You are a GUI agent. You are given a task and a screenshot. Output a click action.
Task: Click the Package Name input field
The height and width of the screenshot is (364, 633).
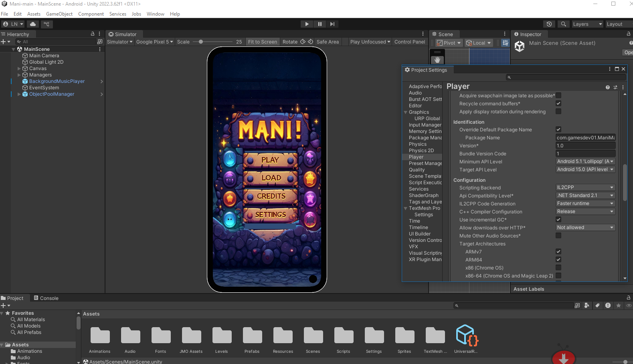point(585,137)
